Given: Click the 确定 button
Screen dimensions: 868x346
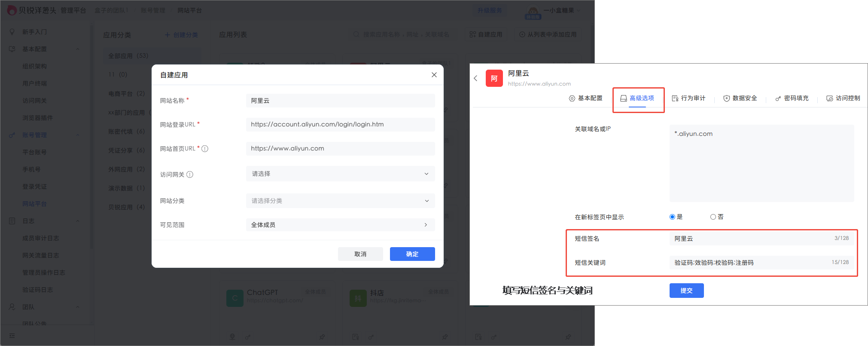Looking at the screenshot, I should click(x=412, y=254).
